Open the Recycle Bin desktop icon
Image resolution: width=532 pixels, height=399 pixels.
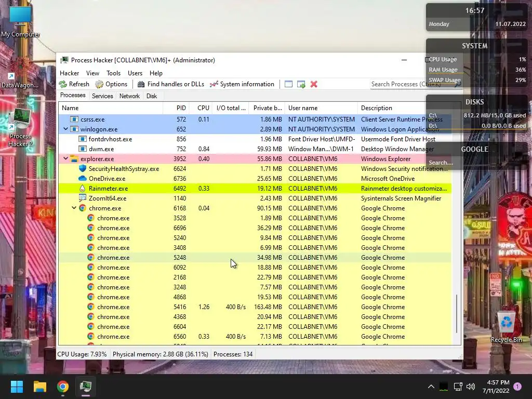pyautogui.click(x=506, y=327)
